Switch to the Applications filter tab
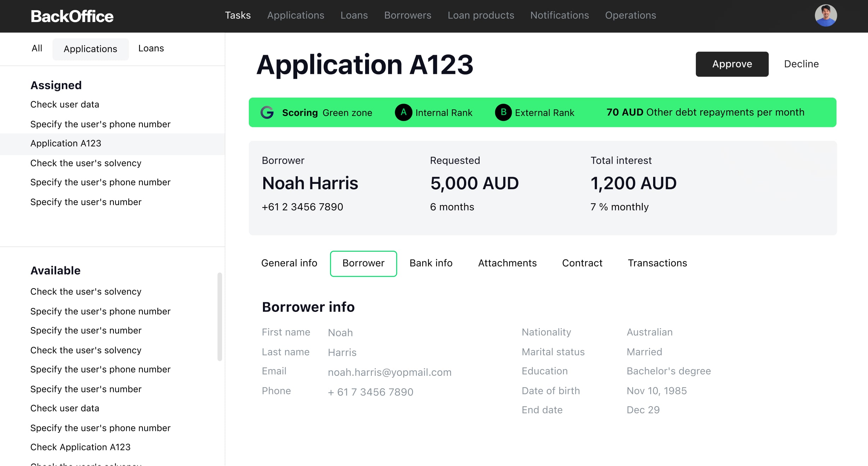The width and height of the screenshot is (868, 466). [x=90, y=49]
